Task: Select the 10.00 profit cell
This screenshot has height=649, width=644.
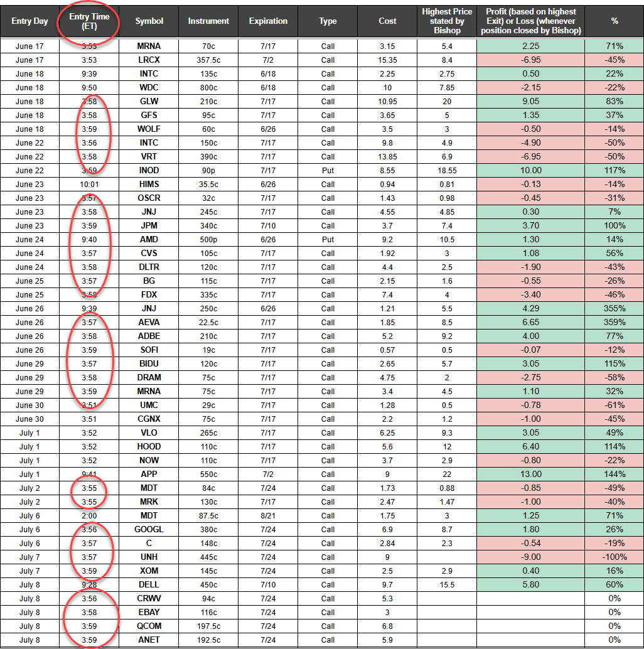Action: [x=530, y=171]
